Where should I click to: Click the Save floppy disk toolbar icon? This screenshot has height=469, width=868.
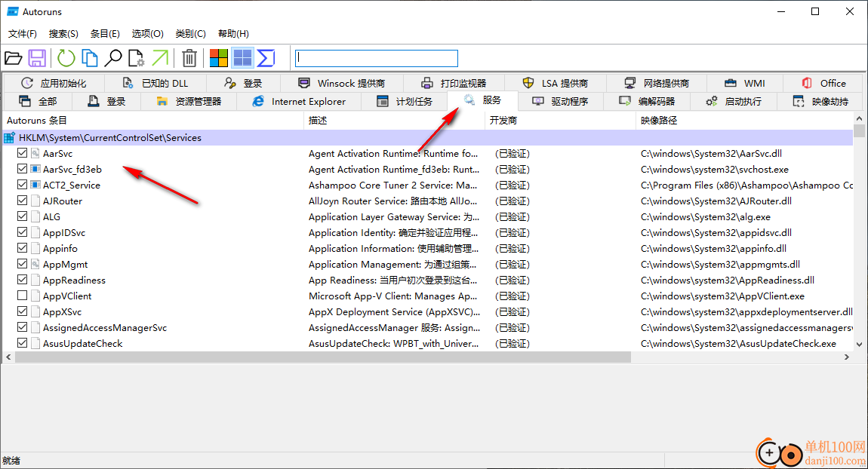tap(37, 58)
